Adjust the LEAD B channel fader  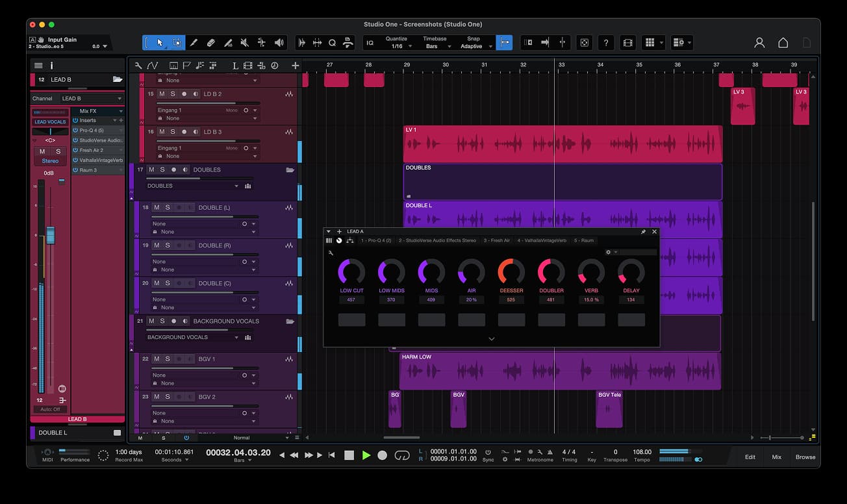point(50,235)
